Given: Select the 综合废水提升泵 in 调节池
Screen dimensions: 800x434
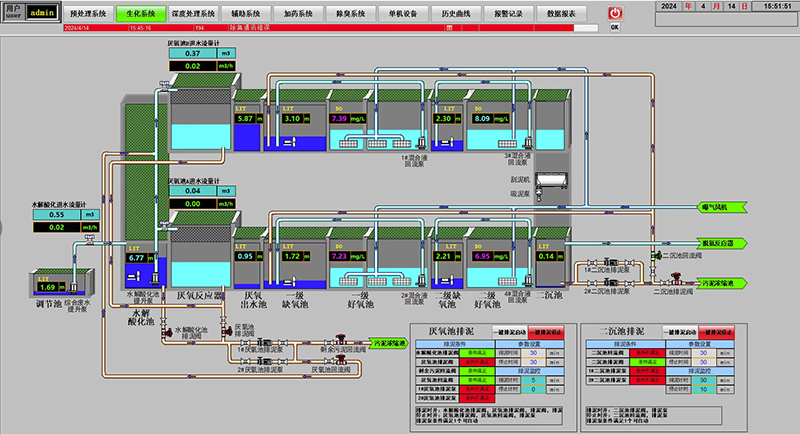Looking at the screenshot, I should tap(74, 288).
